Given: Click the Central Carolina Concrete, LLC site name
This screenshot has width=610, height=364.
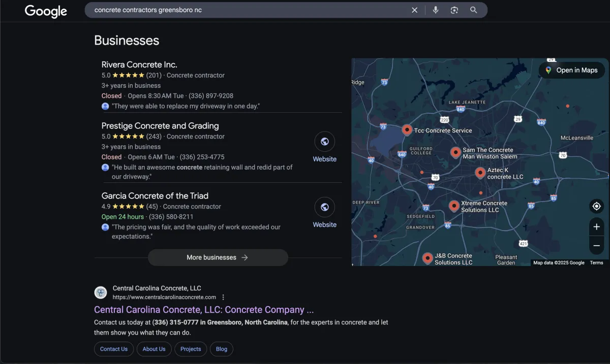Looking at the screenshot, I should click(x=157, y=288).
